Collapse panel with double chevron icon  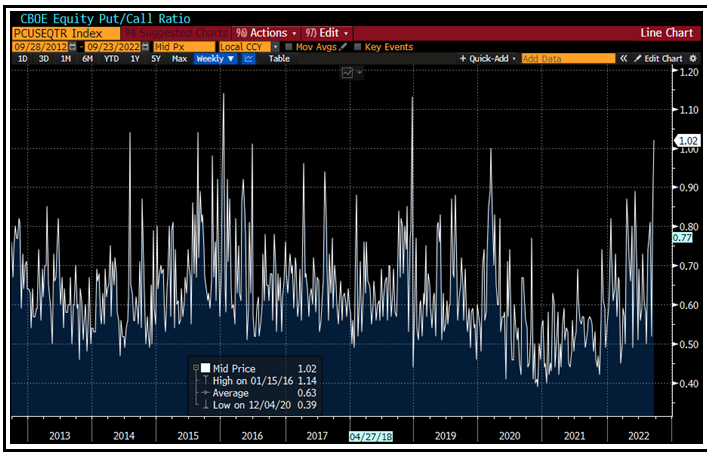623,59
